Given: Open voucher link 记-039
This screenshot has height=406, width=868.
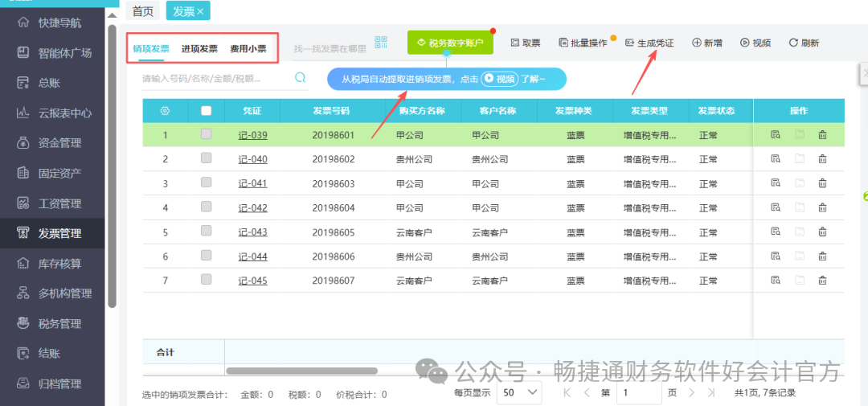Looking at the screenshot, I should point(252,134).
